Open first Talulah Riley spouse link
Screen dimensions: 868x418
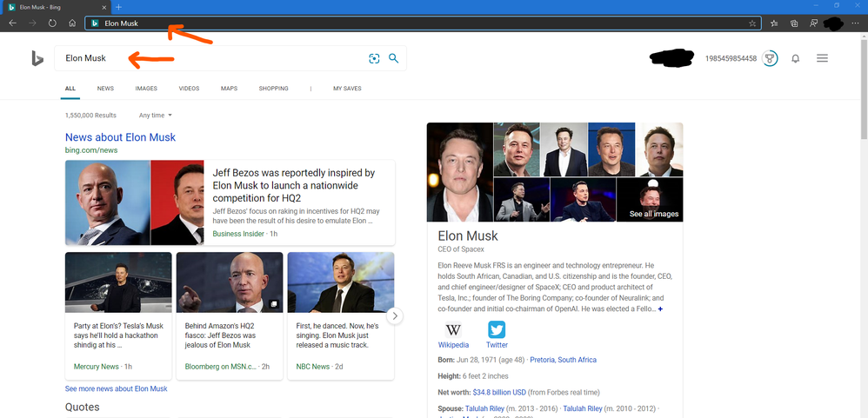point(487,408)
